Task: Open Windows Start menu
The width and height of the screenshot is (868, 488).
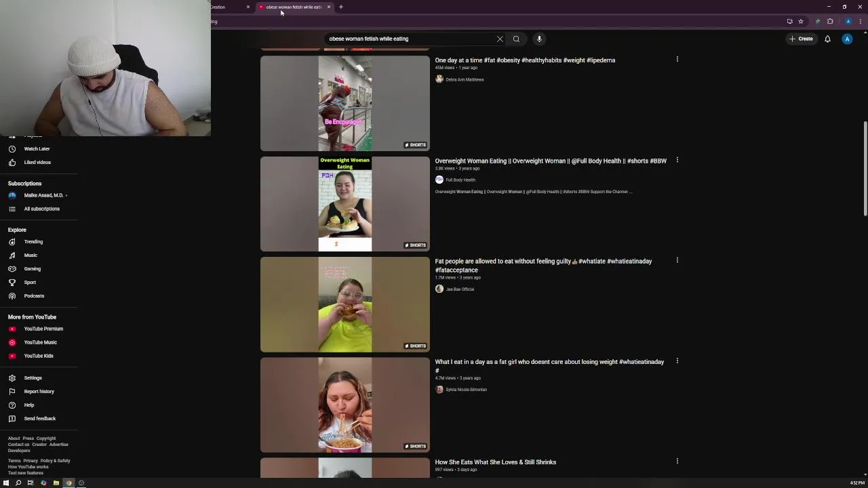Action: pyautogui.click(x=6, y=483)
